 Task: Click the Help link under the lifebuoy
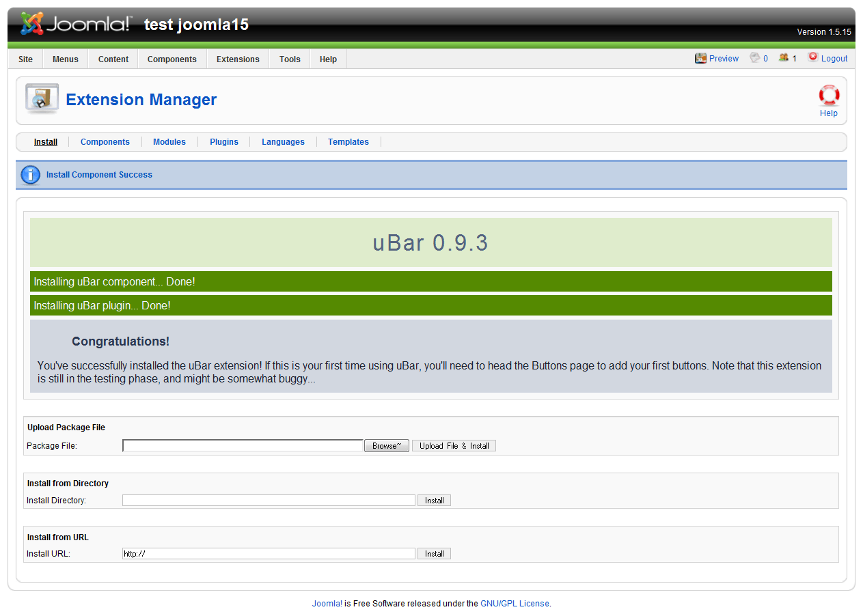pos(829,113)
